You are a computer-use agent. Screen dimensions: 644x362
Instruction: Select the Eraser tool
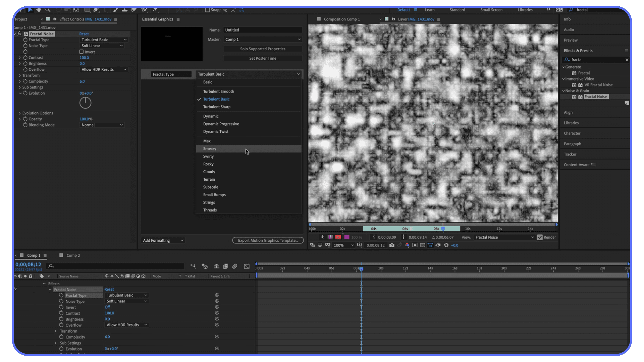(133, 10)
